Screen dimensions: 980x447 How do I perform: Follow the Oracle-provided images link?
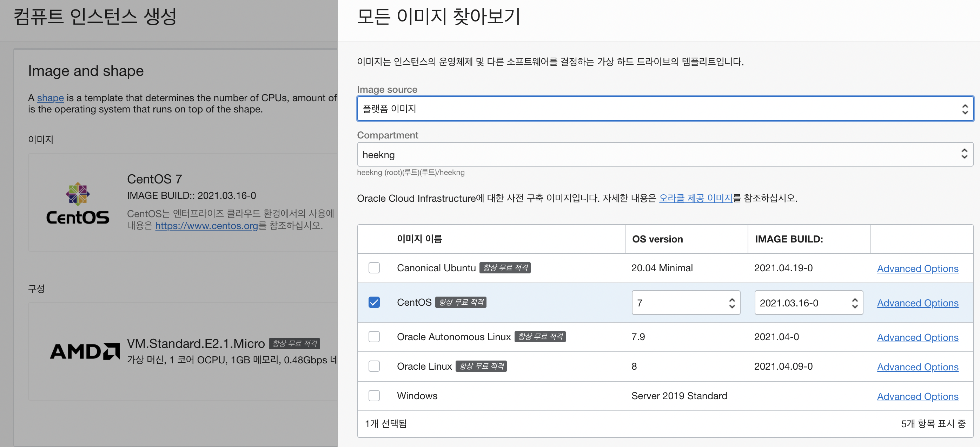(695, 198)
